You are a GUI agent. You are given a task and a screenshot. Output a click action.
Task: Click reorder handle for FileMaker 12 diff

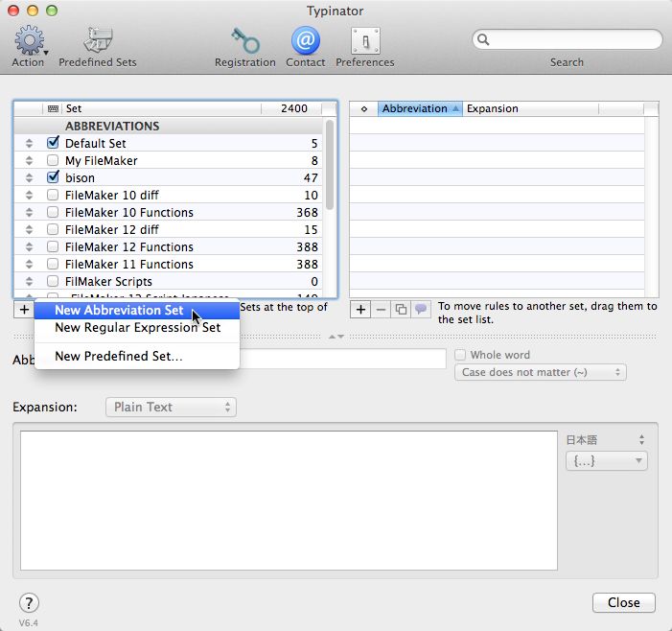point(29,229)
